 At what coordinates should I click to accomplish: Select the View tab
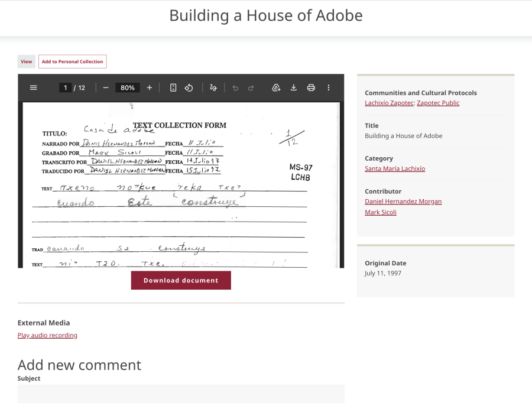(27, 61)
